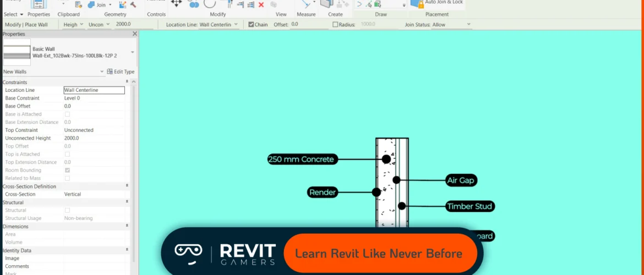
Task: Open the Height/Depth dropdown in options bar
Action: tap(81, 25)
